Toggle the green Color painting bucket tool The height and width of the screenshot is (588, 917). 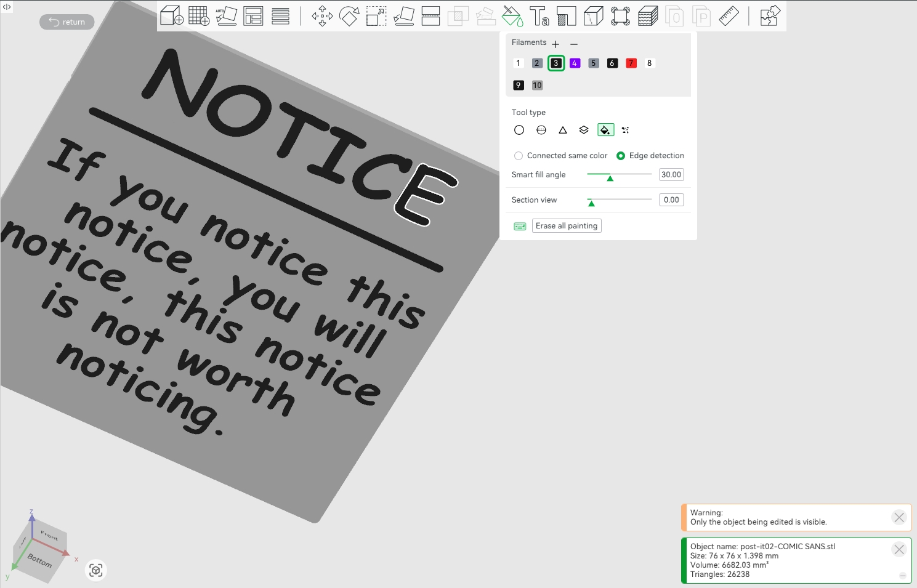[512, 15]
